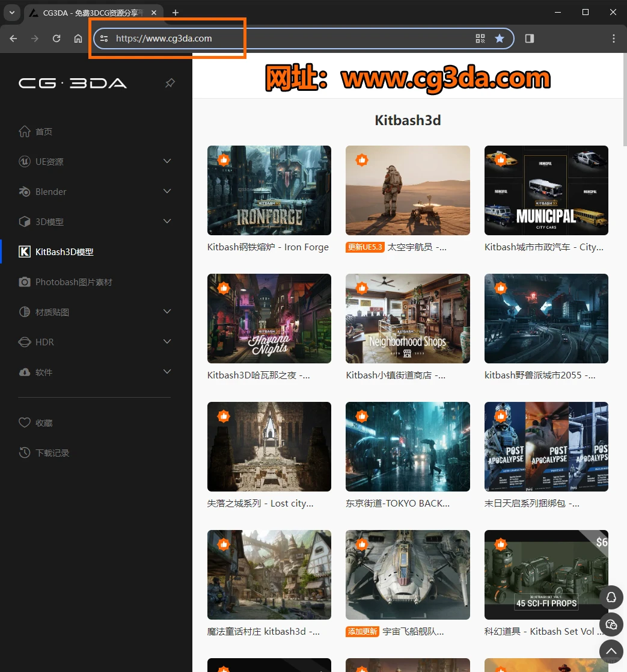Screen dimensions: 627x672
Task: Open the Mars astronaut thumbnail
Action: tap(408, 190)
